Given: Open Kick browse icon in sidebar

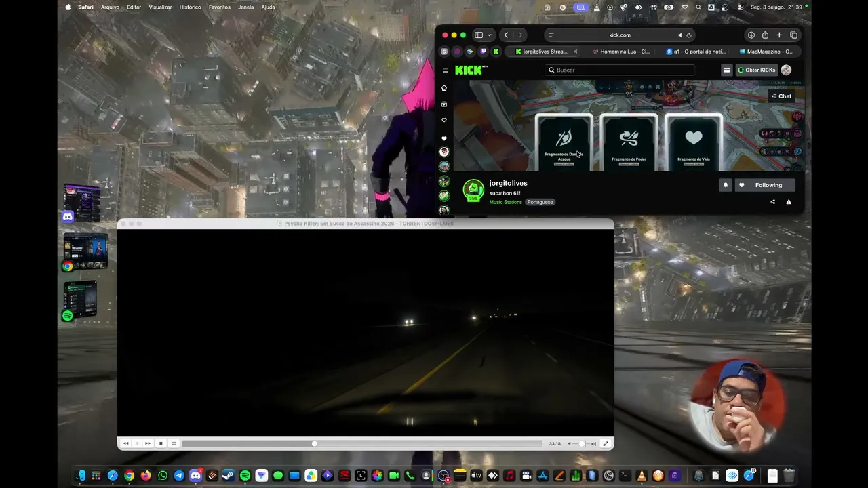Looking at the screenshot, I should tap(444, 104).
